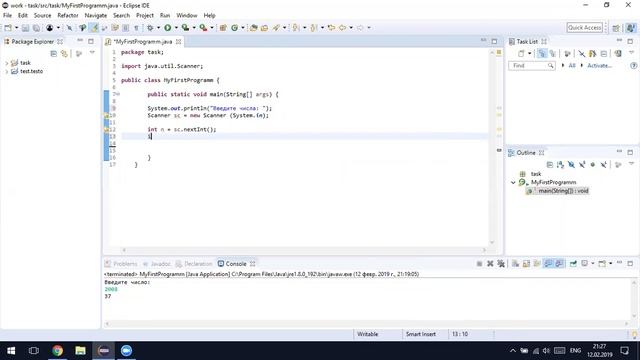
Task: Click the Activate... link in Task List
Action: pyautogui.click(x=599, y=65)
